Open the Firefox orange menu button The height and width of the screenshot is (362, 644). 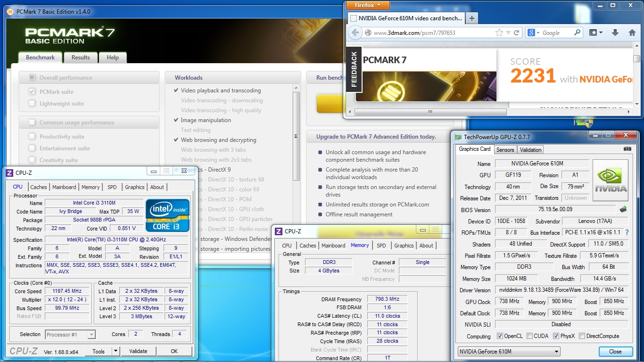coord(368,5)
